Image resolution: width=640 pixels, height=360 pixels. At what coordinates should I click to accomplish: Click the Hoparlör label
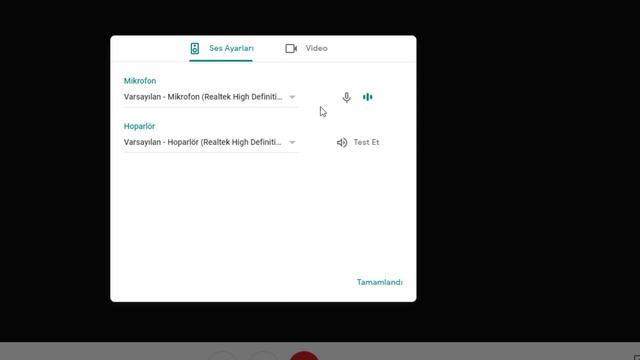point(139,126)
